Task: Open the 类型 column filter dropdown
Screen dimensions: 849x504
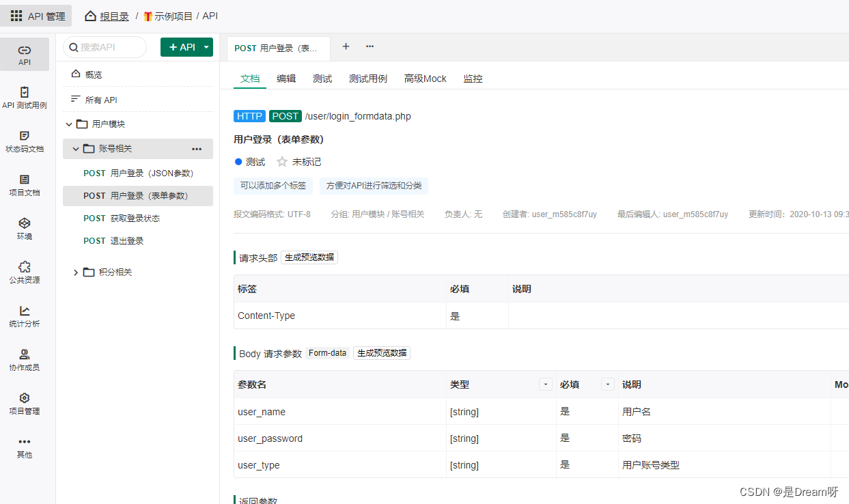Action: tap(545, 384)
